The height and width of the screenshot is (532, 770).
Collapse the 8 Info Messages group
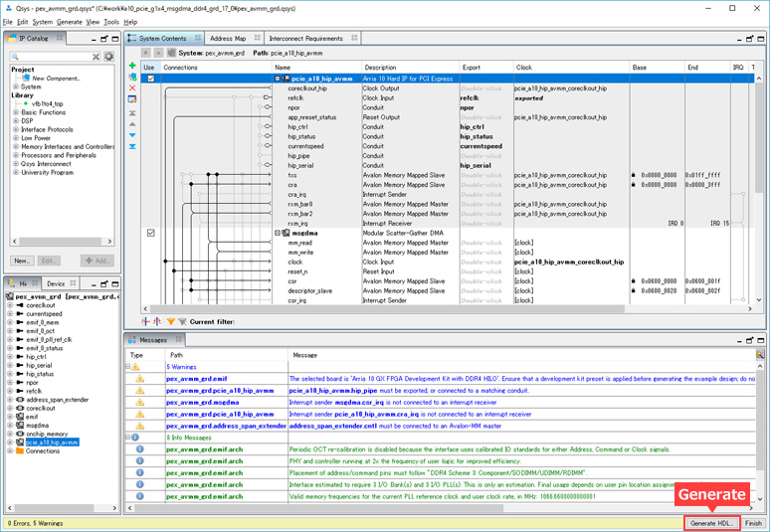point(127,438)
